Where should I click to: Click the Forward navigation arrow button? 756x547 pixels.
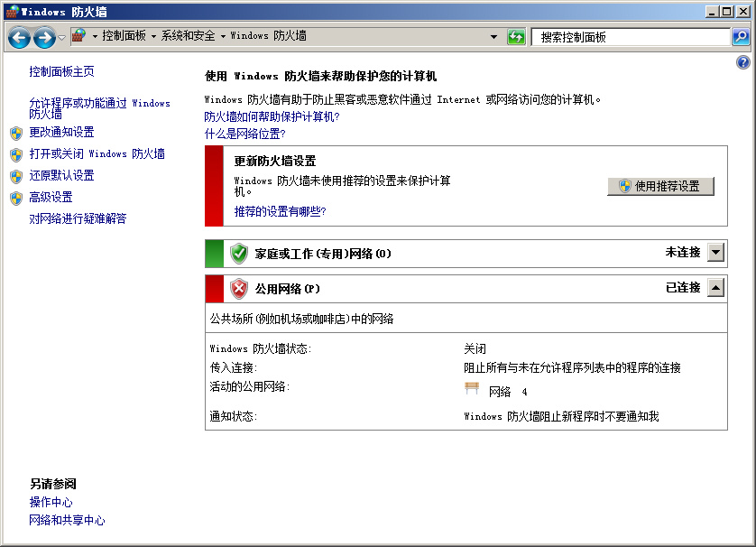click(43, 37)
